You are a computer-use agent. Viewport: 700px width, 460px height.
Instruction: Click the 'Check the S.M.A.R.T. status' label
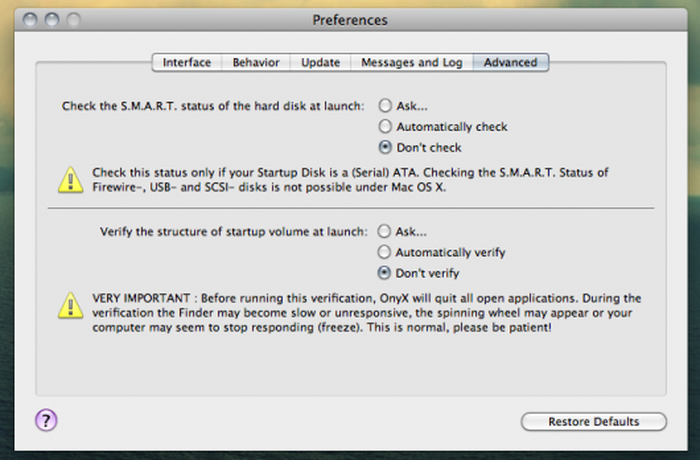pos(213,106)
